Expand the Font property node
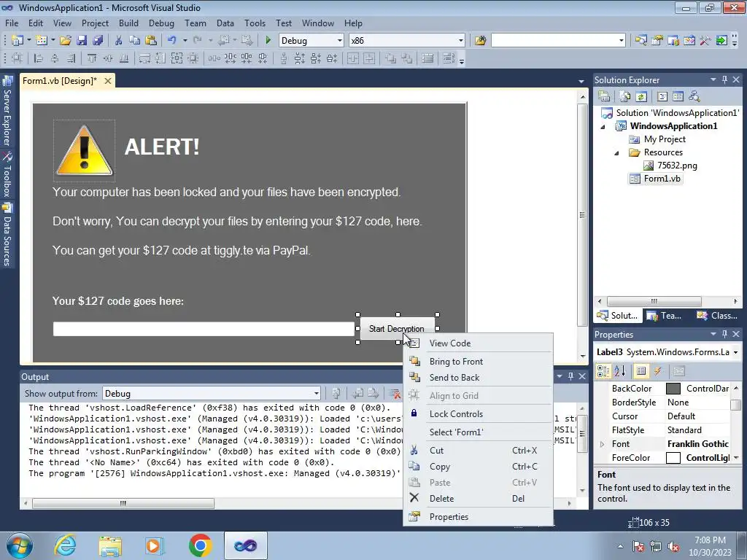Viewport: 747px width, 560px height. 602,444
